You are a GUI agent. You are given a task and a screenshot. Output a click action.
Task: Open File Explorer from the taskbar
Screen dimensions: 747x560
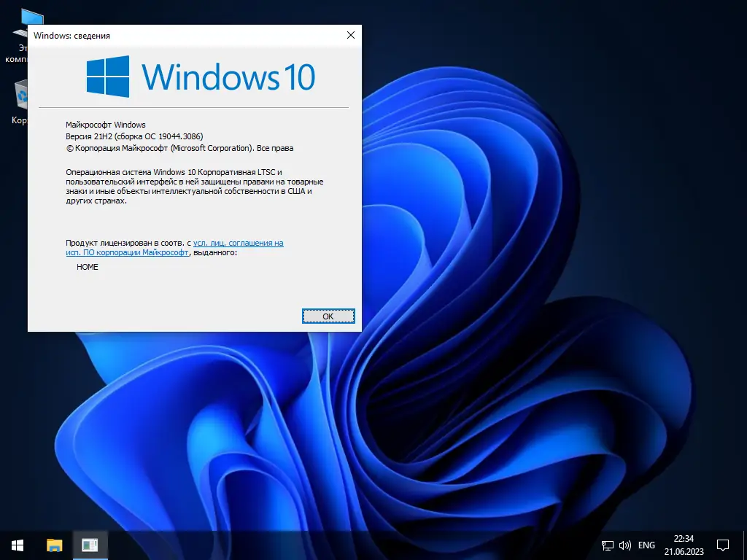coord(53,545)
